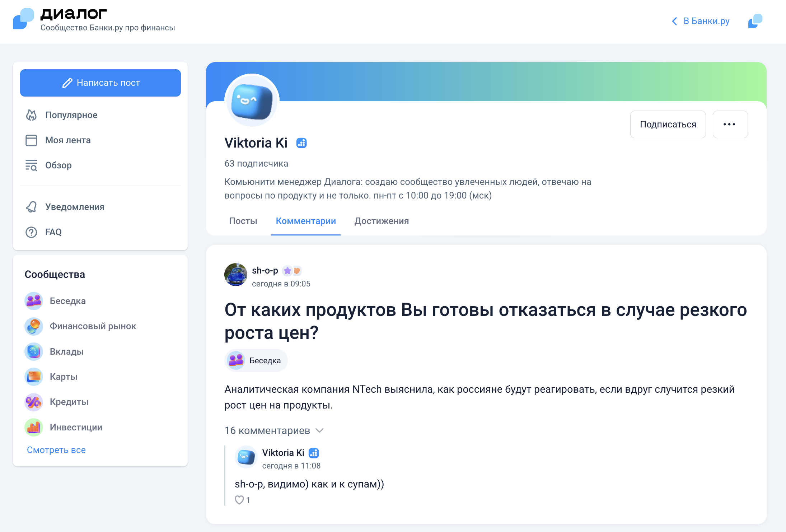The image size is (786, 532).
Task: Click the Диалог logo icon
Action: (x=23, y=19)
